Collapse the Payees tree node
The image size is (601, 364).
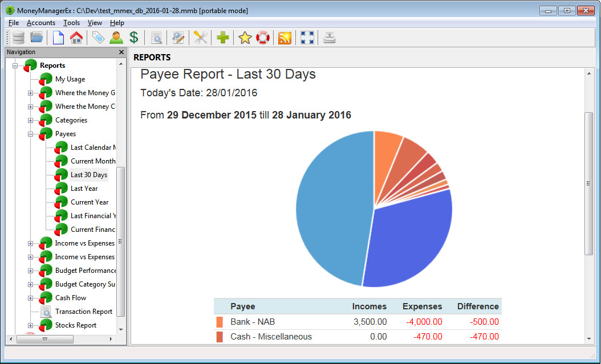(30, 134)
